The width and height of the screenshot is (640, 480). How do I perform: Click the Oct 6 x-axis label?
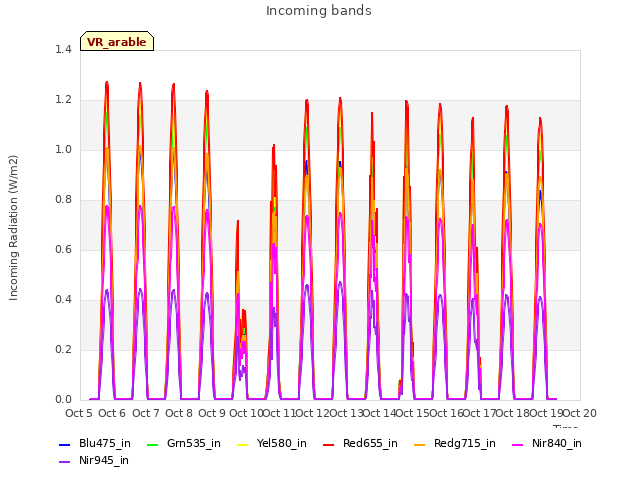(112, 413)
